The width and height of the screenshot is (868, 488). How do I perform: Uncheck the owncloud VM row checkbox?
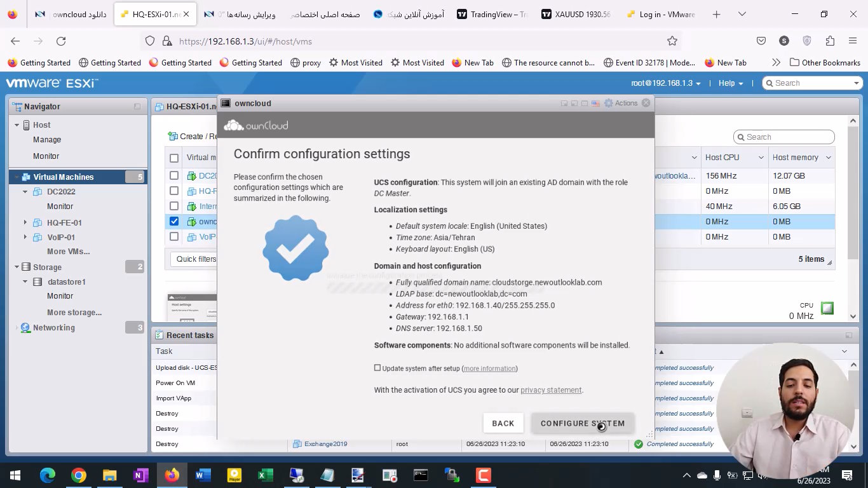pos(174,221)
